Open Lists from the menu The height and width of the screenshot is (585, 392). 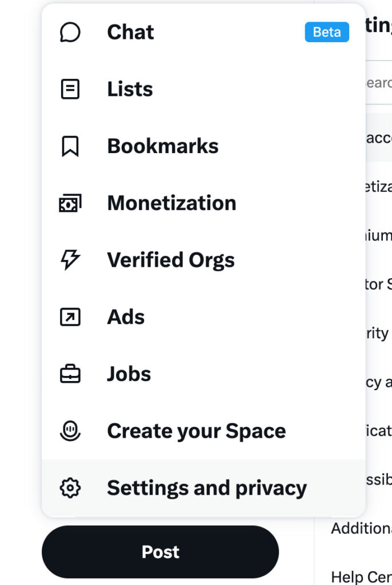pos(130,89)
